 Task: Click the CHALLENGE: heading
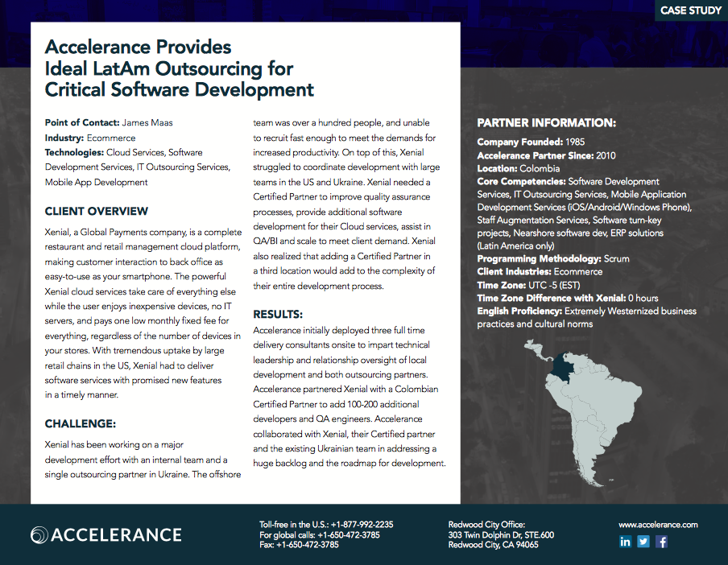[81, 423]
